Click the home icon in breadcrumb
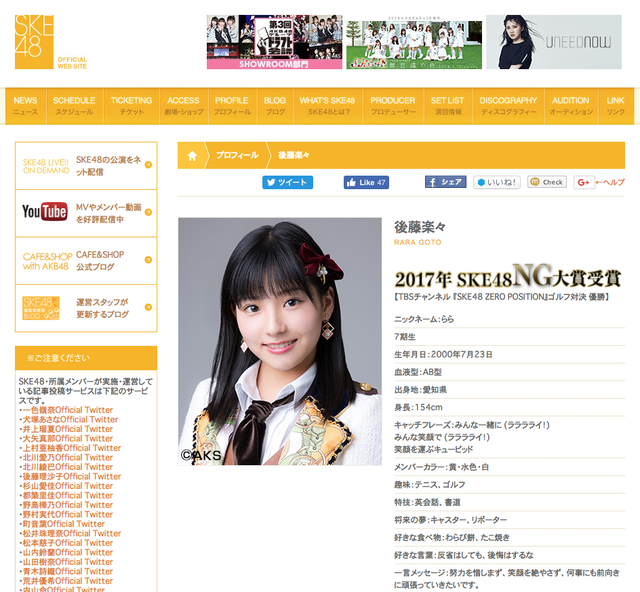Image resolution: width=640 pixels, height=592 pixels. pos(192,156)
